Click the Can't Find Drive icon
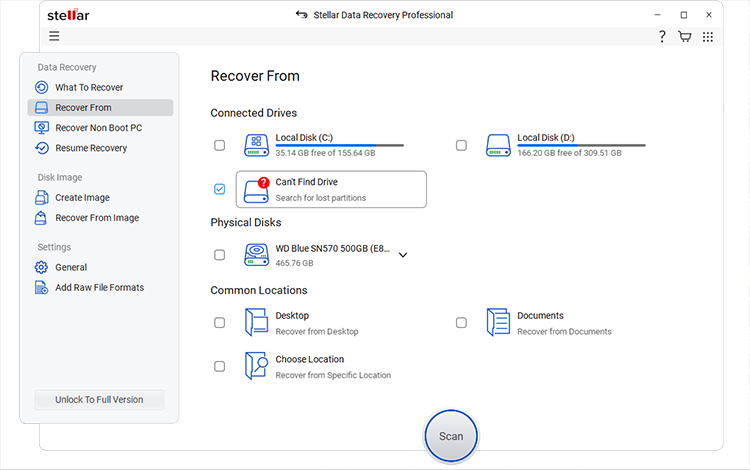This screenshot has width=750, height=470. 257,190
